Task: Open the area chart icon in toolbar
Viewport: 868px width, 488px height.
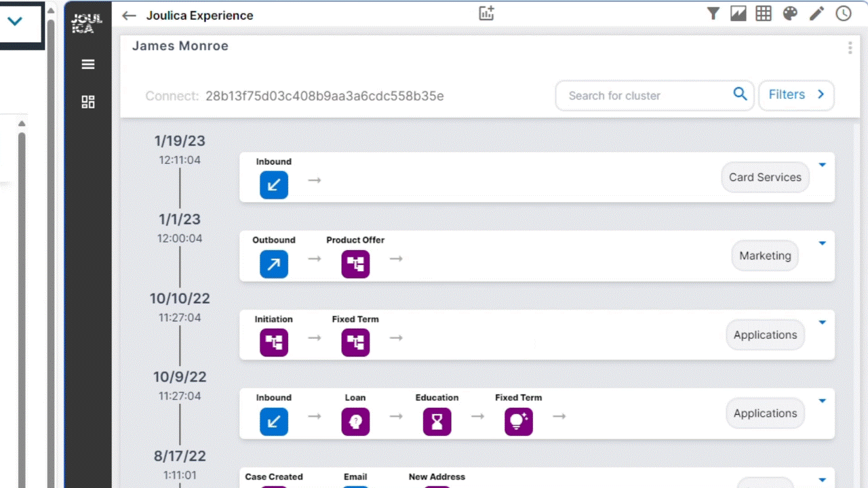Action: (x=738, y=14)
